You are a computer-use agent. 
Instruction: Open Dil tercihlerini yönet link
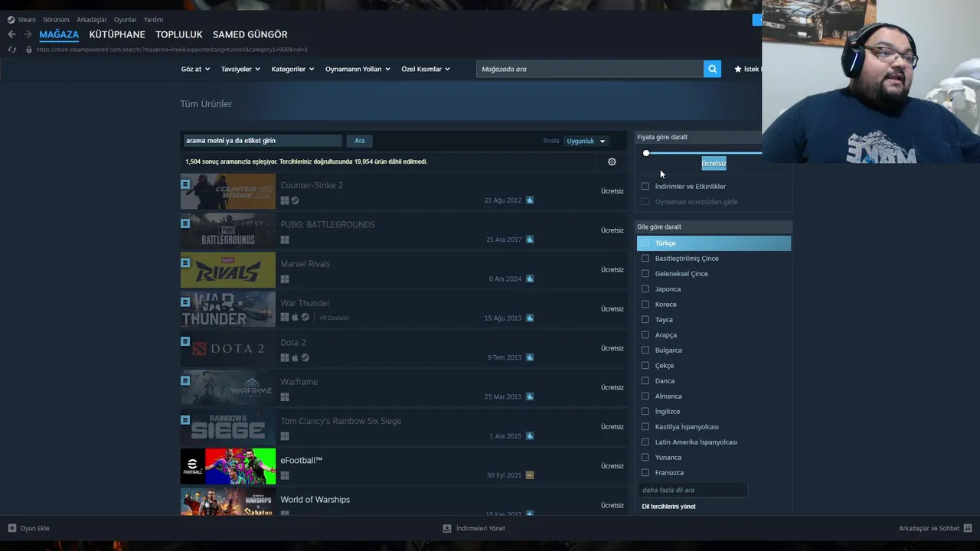[668, 507]
